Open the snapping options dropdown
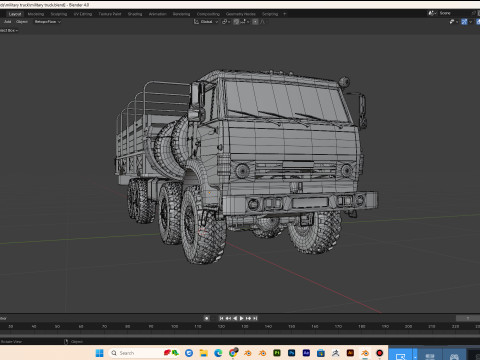 [x=244, y=22]
